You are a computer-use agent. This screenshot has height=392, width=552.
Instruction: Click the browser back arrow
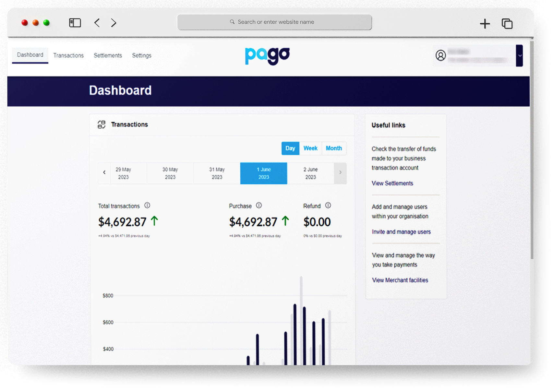coord(96,23)
